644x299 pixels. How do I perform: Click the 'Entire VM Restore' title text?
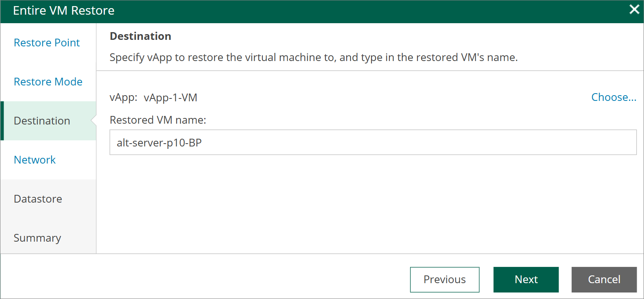click(x=63, y=11)
